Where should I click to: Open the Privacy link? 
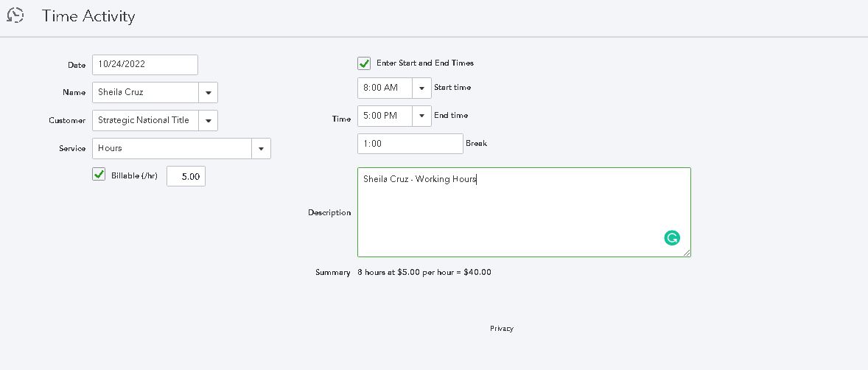[502, 329]
